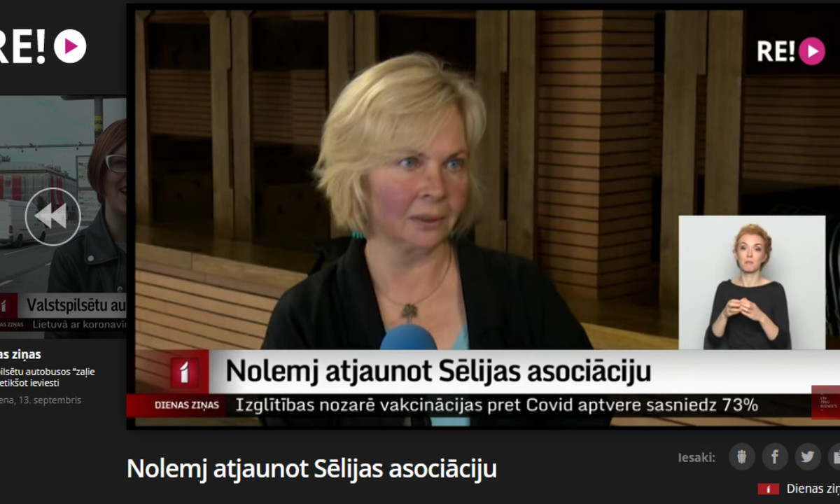Click the red LTV1 logo in the video banner
This screenshot has height=504, width=840.
tap(185, 372)
